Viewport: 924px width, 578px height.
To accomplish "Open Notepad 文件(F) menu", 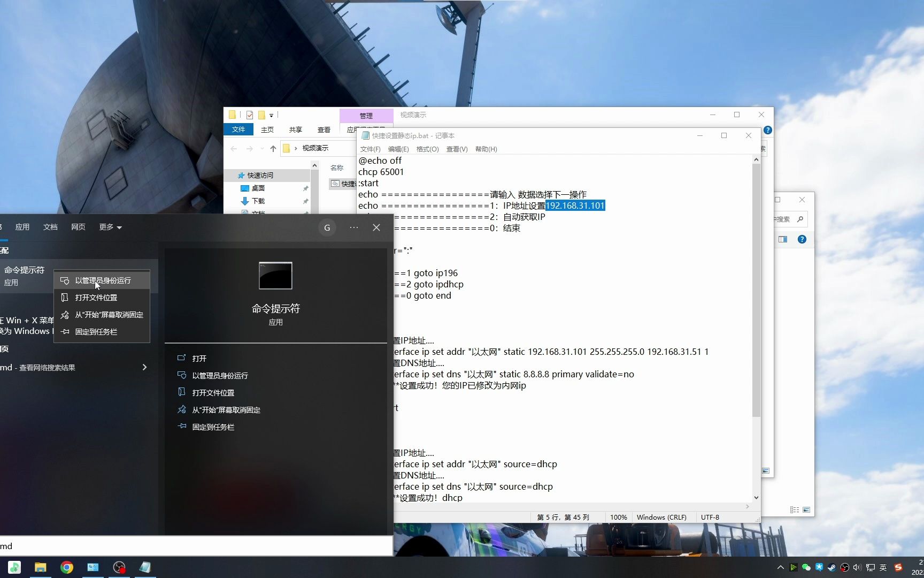I will coord(371,149).
